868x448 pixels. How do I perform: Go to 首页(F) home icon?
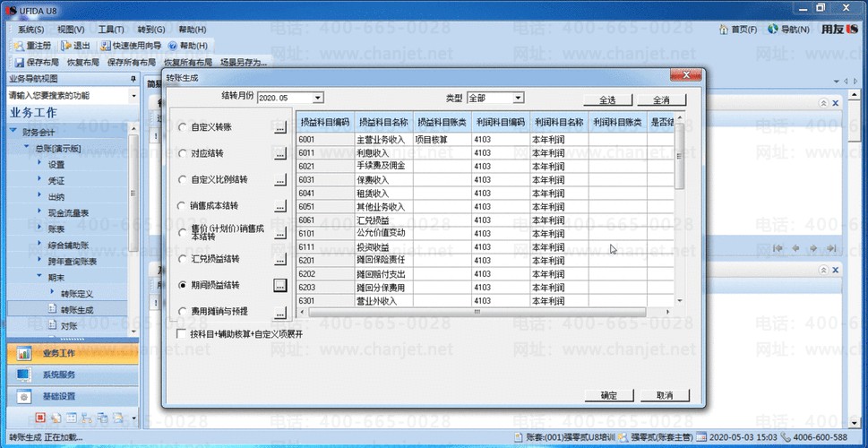click(x=724, y=30)
